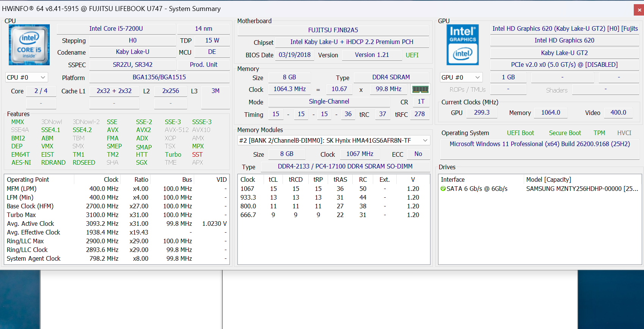
Task: Click the tRAS column header
Action: coord(340,179)
